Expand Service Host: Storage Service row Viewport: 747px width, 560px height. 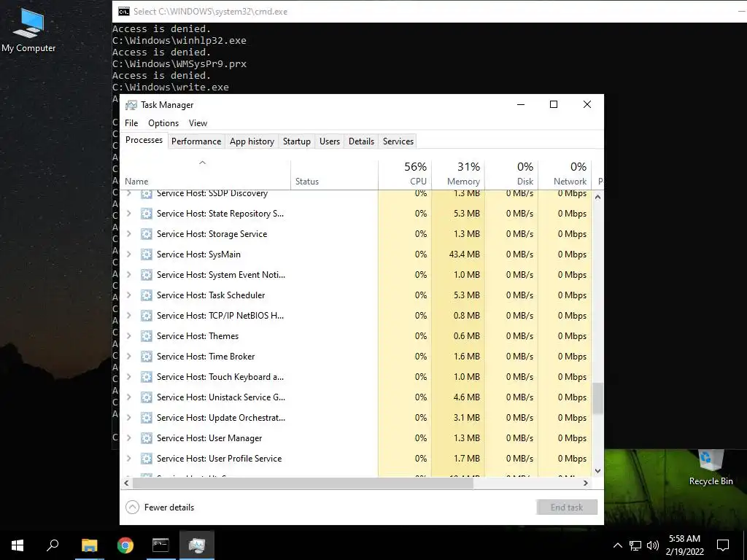click(128, 234)
